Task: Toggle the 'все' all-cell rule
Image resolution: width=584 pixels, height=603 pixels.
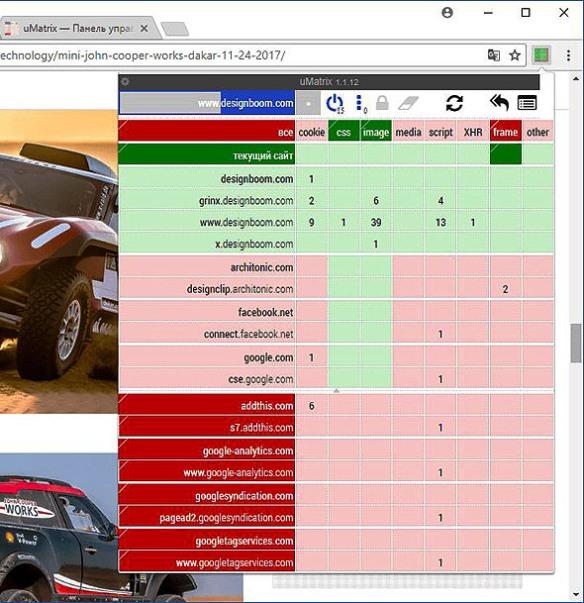Action: pyautogui.click(x=207, y=132)
